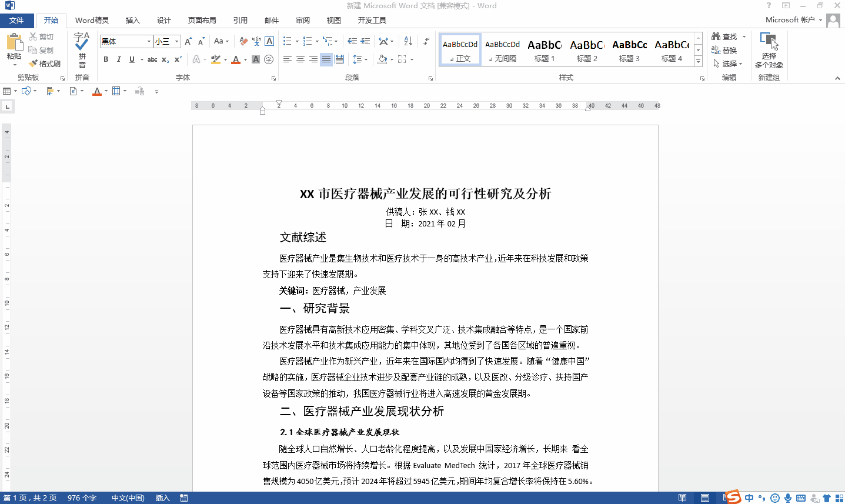The height and width of the screenshot is (504, 845).
Task: Sort text using the A-Z sort icon
Action: (408, 41)
